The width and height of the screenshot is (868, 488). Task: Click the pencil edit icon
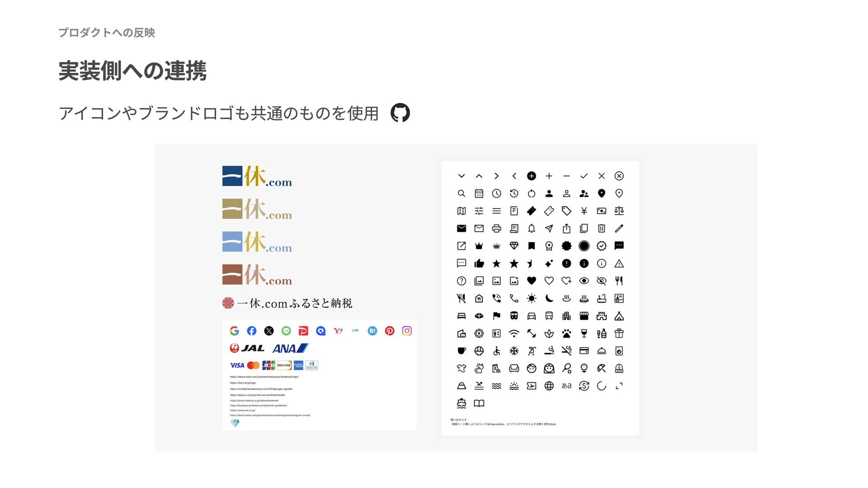tap(619, 229)
